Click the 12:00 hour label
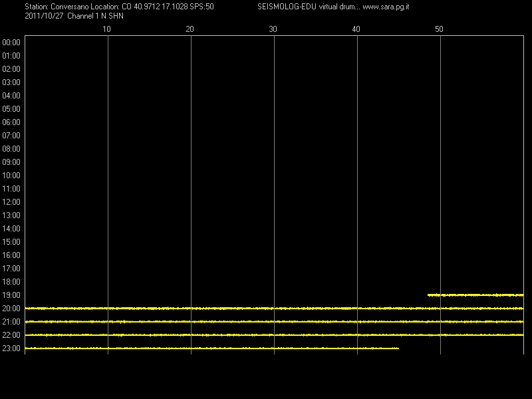The width and height of the screenshot is (532, 399). coord(11,202)
